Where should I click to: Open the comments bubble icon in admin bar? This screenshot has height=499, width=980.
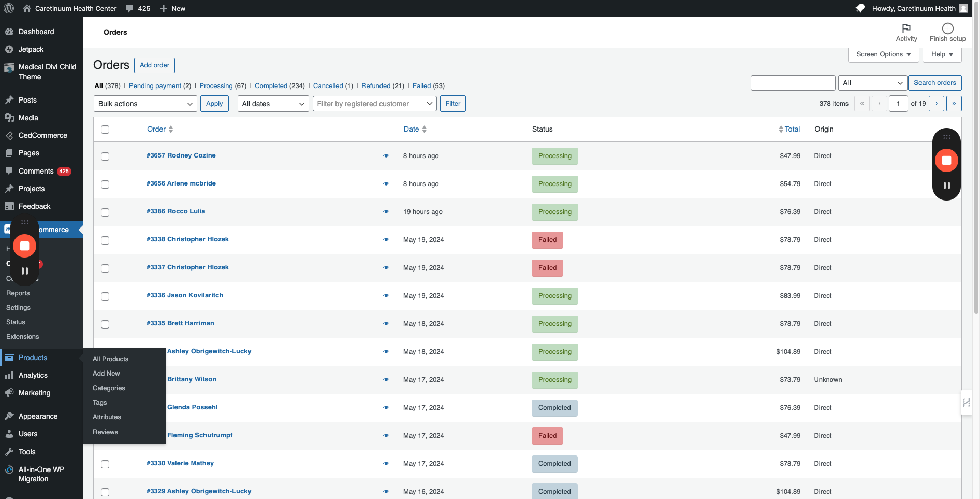[129, 8]
